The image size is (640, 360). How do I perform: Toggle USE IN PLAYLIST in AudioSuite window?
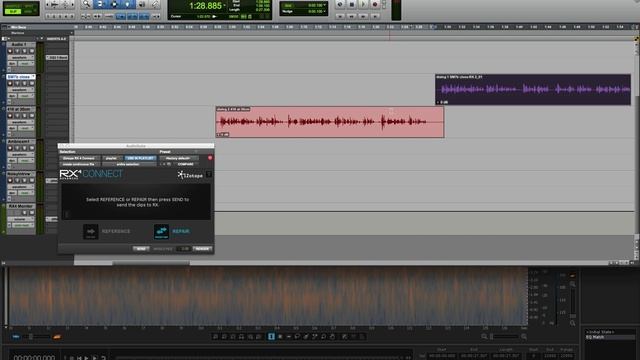[x=140, y=158]
